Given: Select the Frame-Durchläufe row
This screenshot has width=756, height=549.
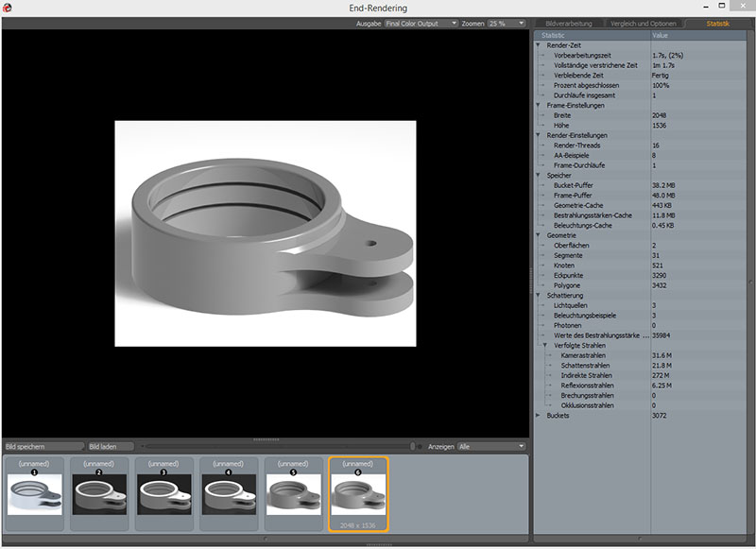Looking at the screenshot, I should (641, 165).
